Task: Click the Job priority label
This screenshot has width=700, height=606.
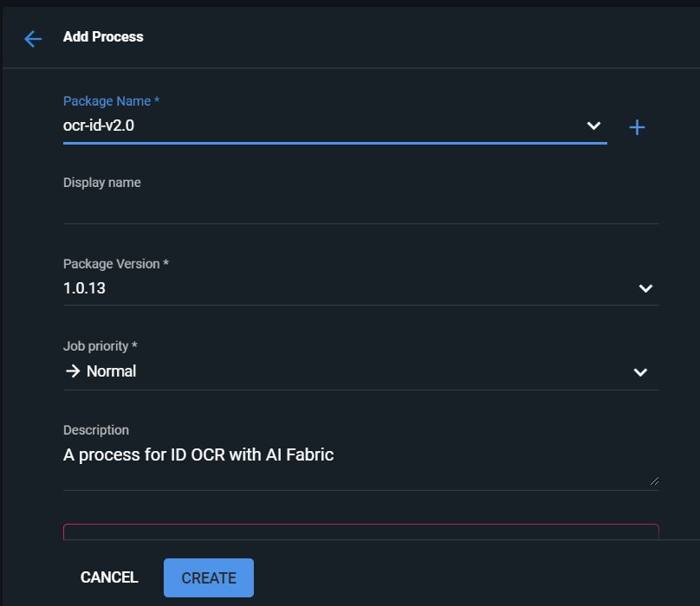Action: [x=100, y=346]
